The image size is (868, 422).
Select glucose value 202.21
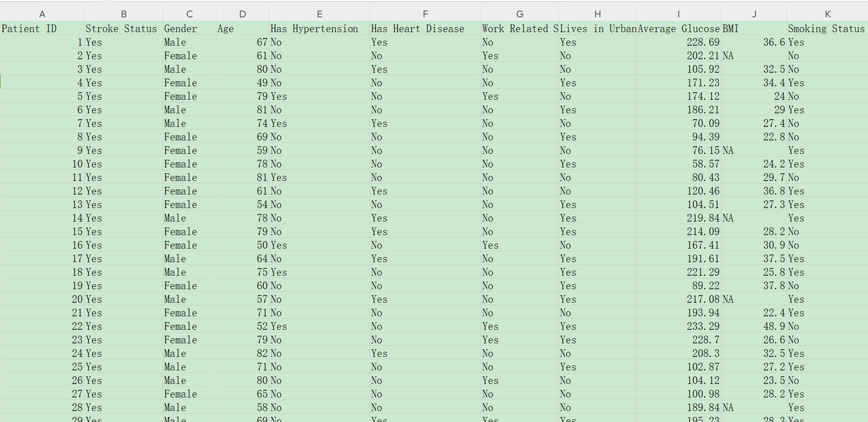pos(679,55)
